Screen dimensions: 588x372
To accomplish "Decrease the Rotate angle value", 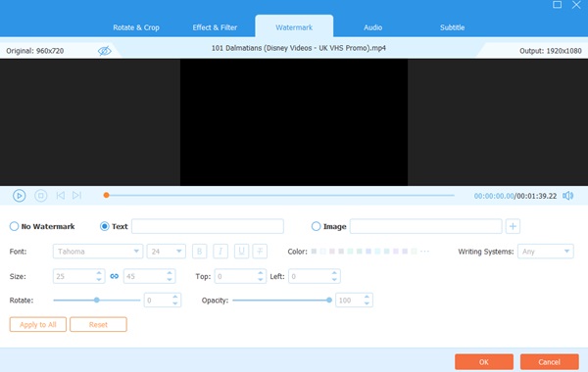I will click(175, 303).
